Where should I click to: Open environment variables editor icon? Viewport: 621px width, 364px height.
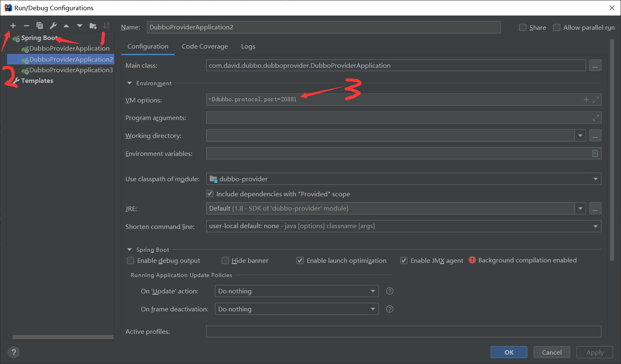(x=596, y=153)
